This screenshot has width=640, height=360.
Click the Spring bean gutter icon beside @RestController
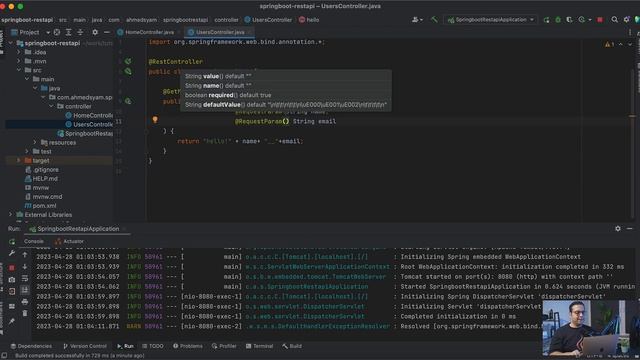[x=128, y=61]
